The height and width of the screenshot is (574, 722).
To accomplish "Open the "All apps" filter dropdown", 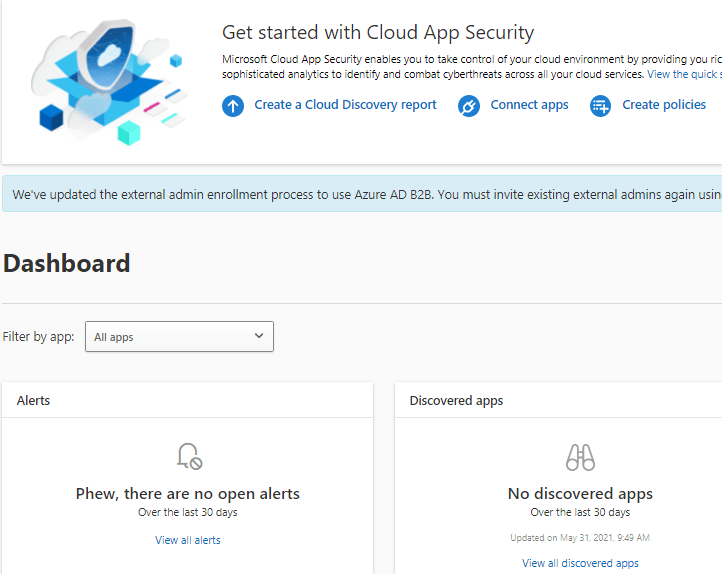I will click(x=170, y=337).
